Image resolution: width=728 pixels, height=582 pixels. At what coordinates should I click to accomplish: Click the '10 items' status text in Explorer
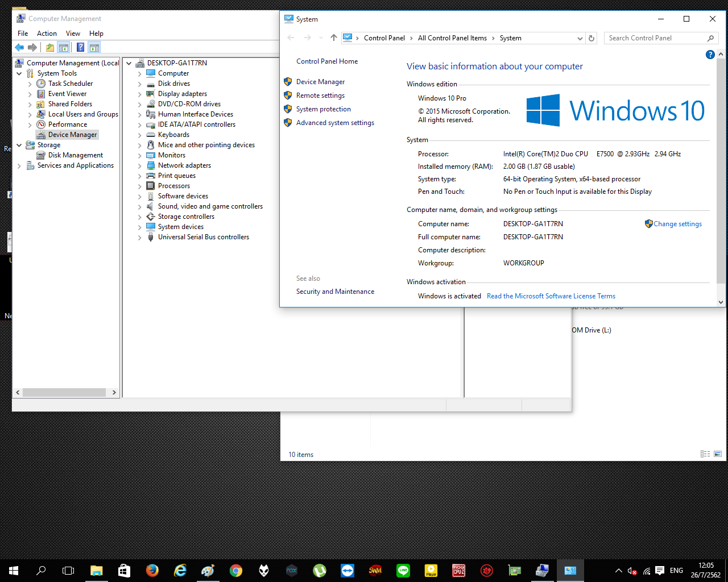301,455
